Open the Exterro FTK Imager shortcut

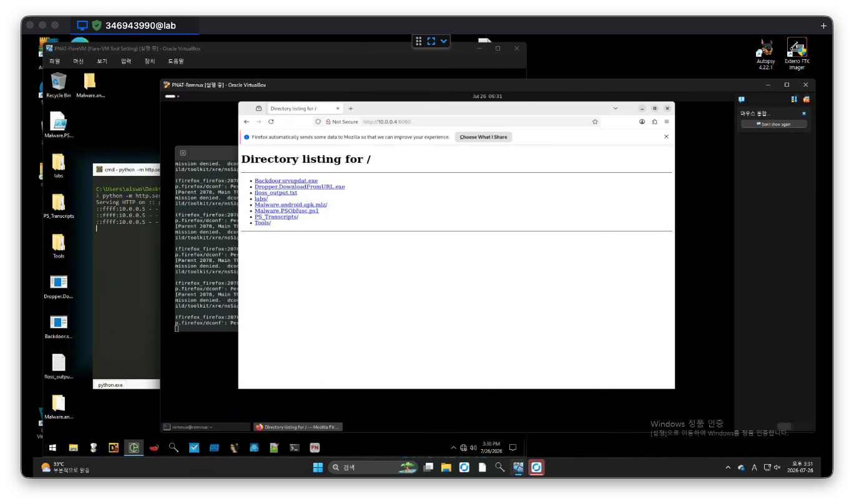pyautogui.click(x=797, y=54)
